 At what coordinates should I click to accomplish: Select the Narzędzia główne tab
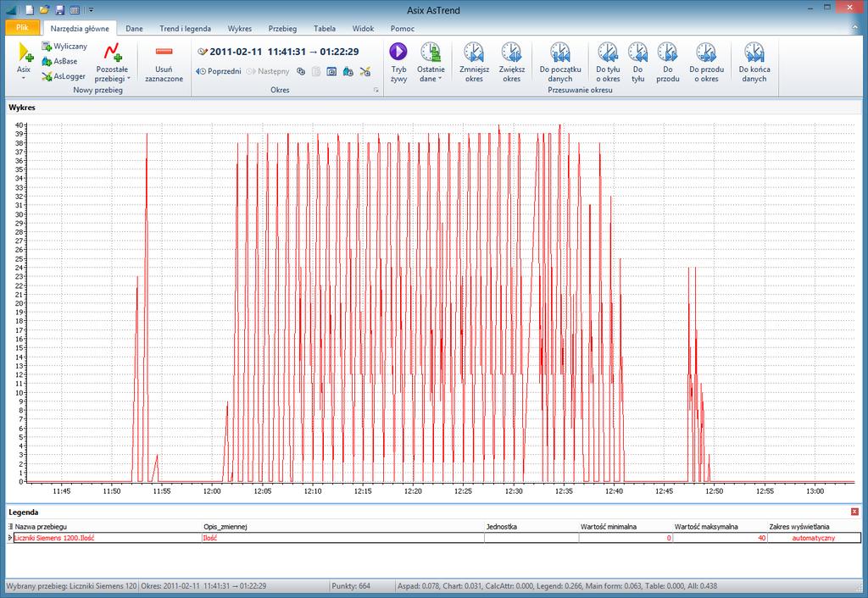pyautogui.click(x=80, y=28)
